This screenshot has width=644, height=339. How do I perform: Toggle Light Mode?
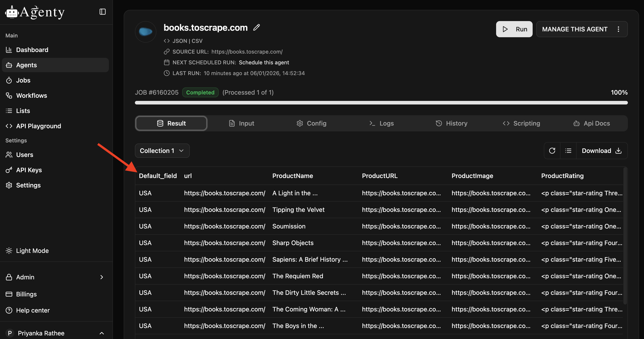pyautogui.click(x=32, y=251)
